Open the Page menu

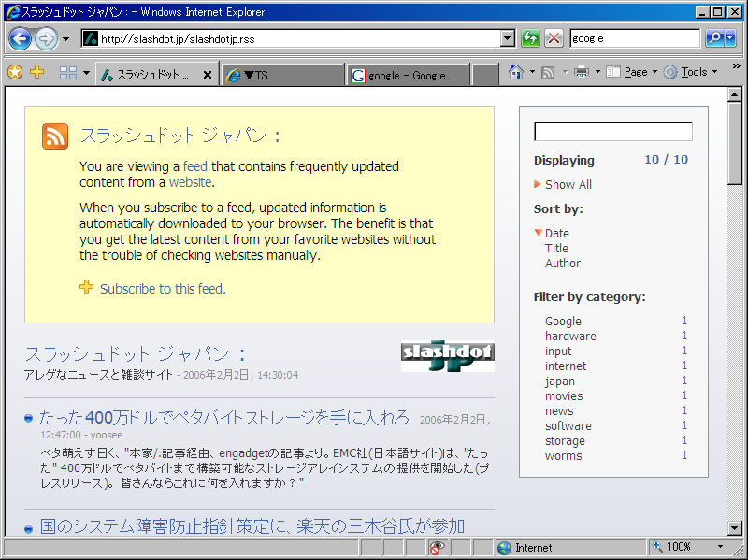tap(632, 72)
